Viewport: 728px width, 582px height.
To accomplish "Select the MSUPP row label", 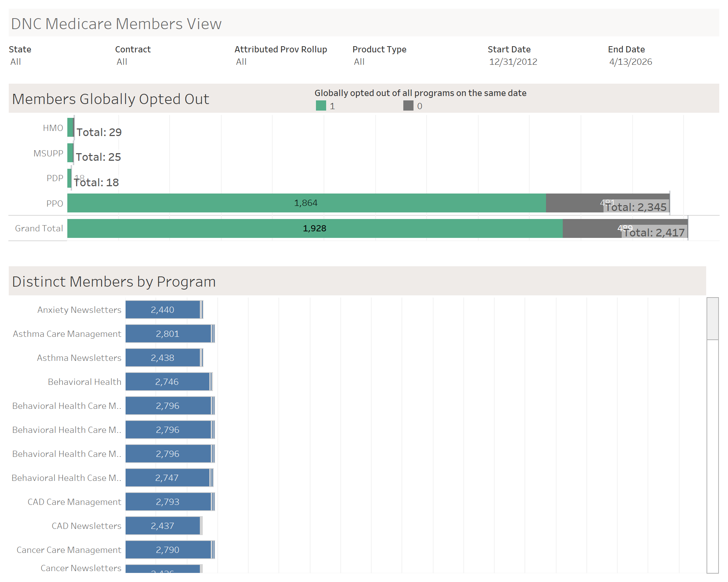I will coord(48,153).
